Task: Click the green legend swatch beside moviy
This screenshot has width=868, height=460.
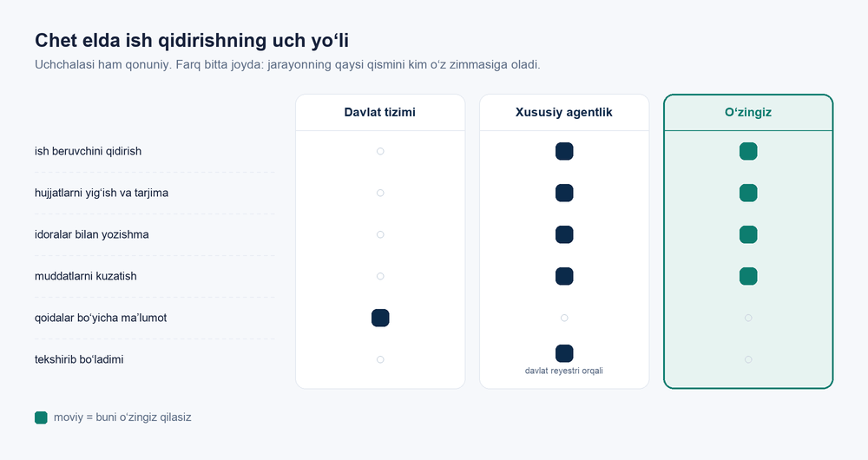Action: click(x=41, y=417)
